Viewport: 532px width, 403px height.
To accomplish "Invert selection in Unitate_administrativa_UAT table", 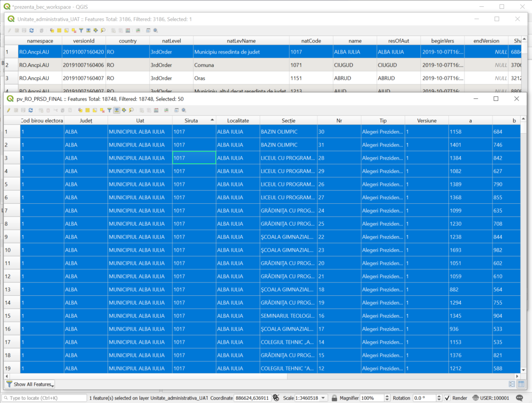I will (x=66, y=31).
